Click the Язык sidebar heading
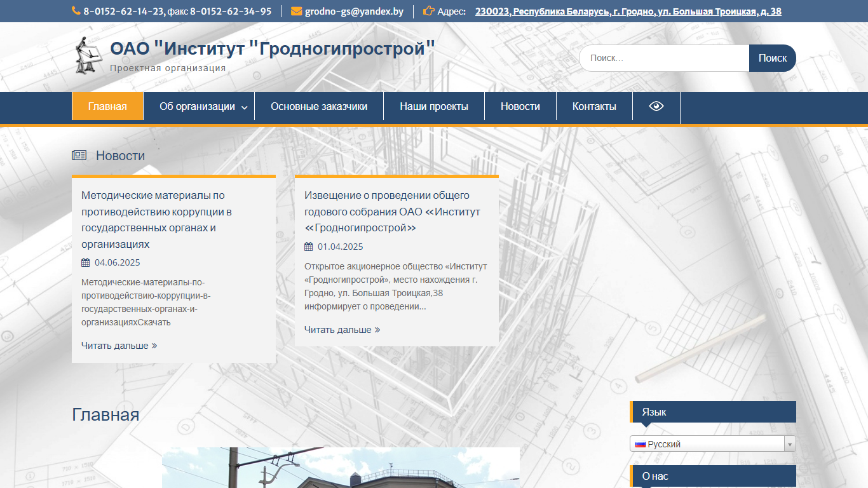This screenshot has height=488, width=868. pos(713,412)
